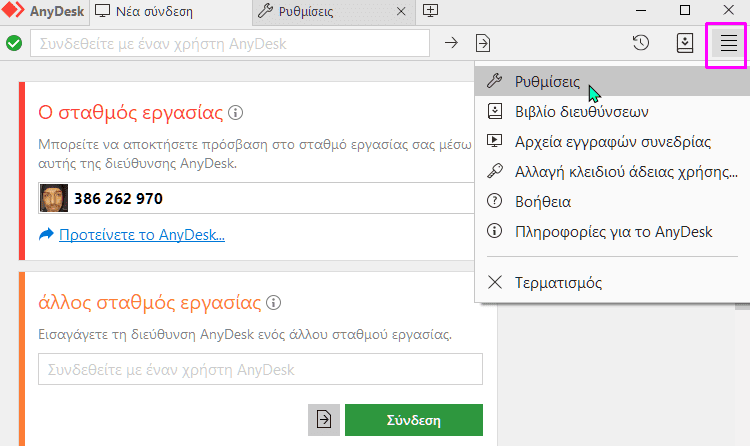The image size is (750, 446).
Task: Open the recent sessions history icon
Action: [x=641, y=43]
